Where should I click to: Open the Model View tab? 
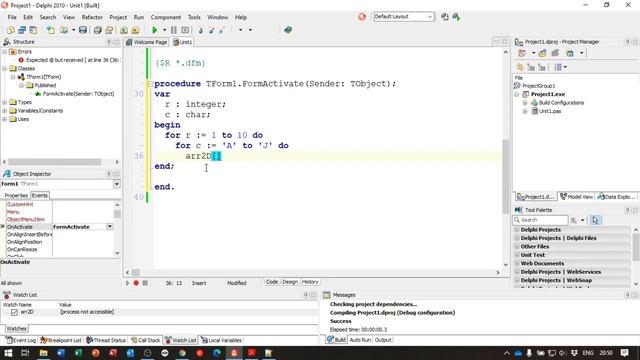576,197
